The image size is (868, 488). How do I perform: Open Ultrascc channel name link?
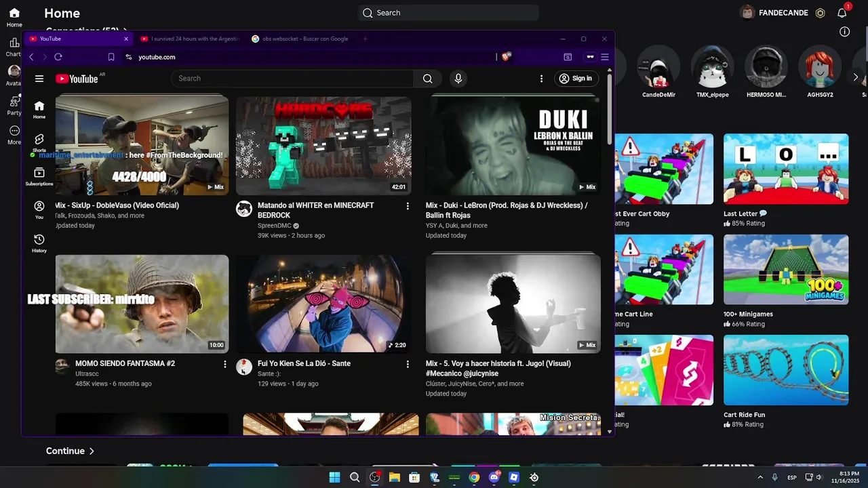pyautogui.click(x=87, y=373)
